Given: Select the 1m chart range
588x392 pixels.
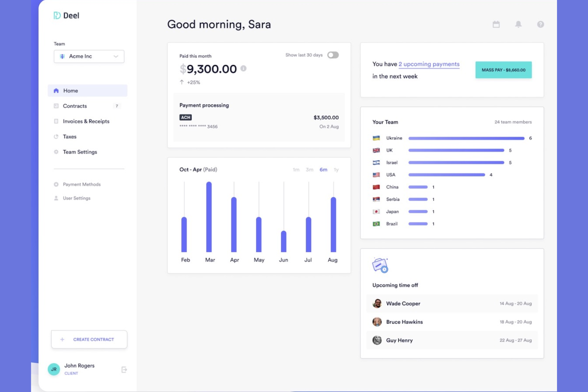Looking at the screenshot, I should pos(296,170).
